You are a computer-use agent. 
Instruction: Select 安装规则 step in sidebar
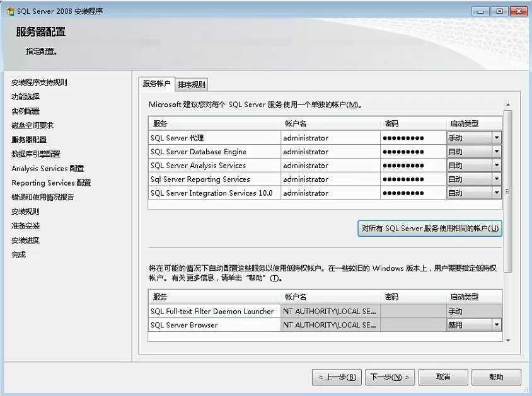click(x=25, y=212)
